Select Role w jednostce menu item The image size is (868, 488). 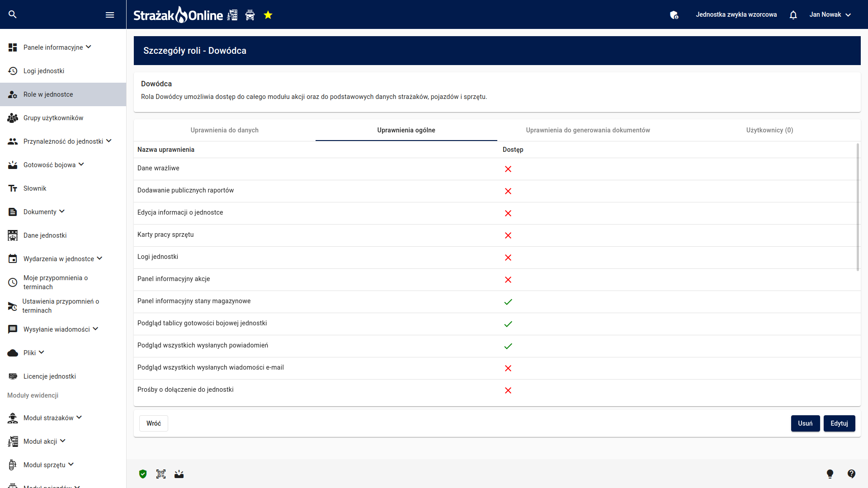(63, 94)
